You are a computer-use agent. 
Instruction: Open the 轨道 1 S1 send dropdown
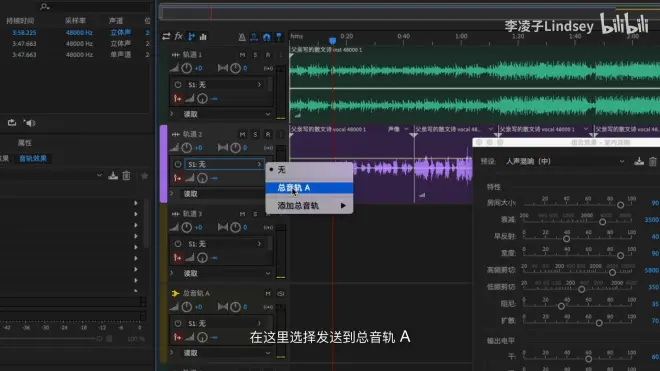tap(224, 85)
